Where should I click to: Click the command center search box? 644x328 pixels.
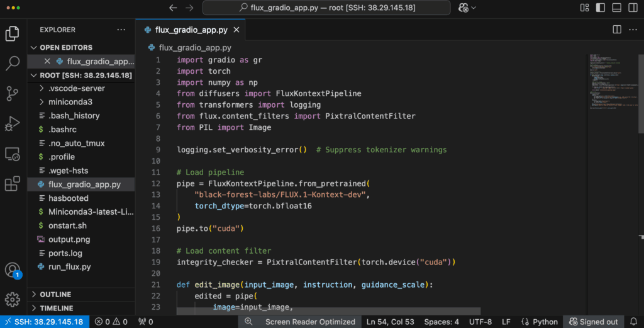tap(326, 8)
